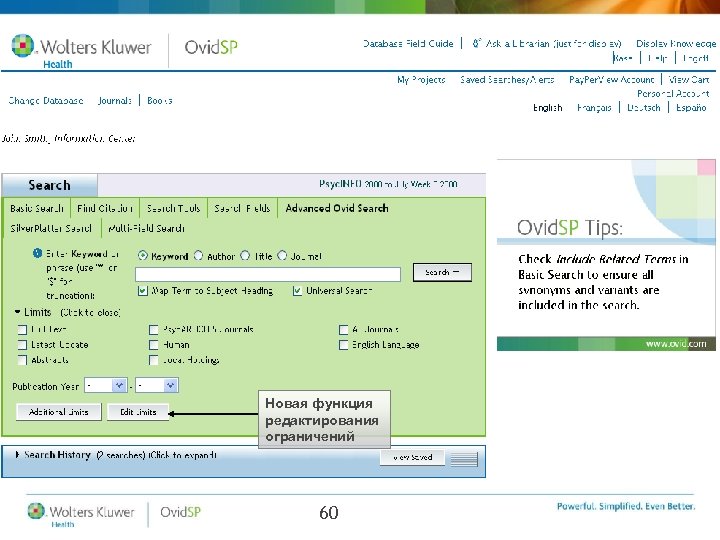Screen dimensions: 720x540
Task: Select Advanced Ovid Search tab
Action: [x=337, y=208]
